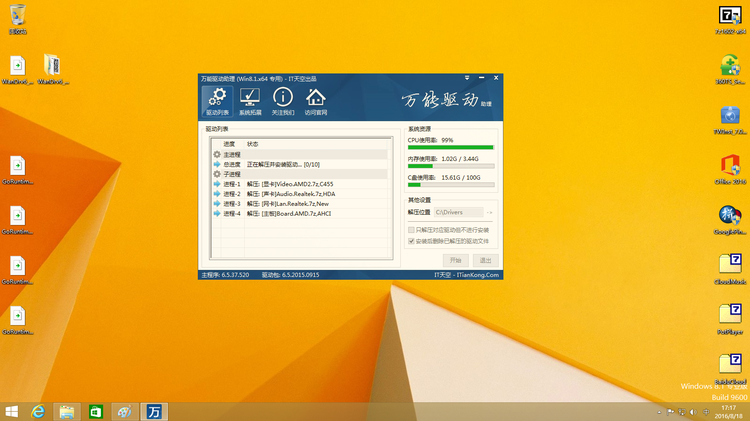Select the BaiduCloud desktop icon
Image resolution: width=750 pixels, height=421 pixels.
[730, 369]
